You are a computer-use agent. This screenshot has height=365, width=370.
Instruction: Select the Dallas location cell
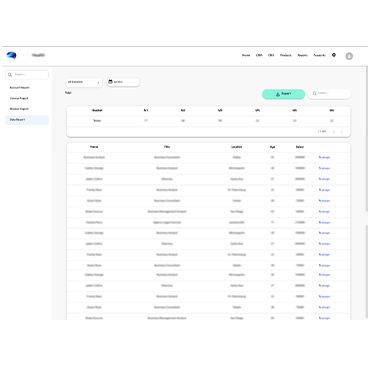pyautogui.click(x=237, y=157)
